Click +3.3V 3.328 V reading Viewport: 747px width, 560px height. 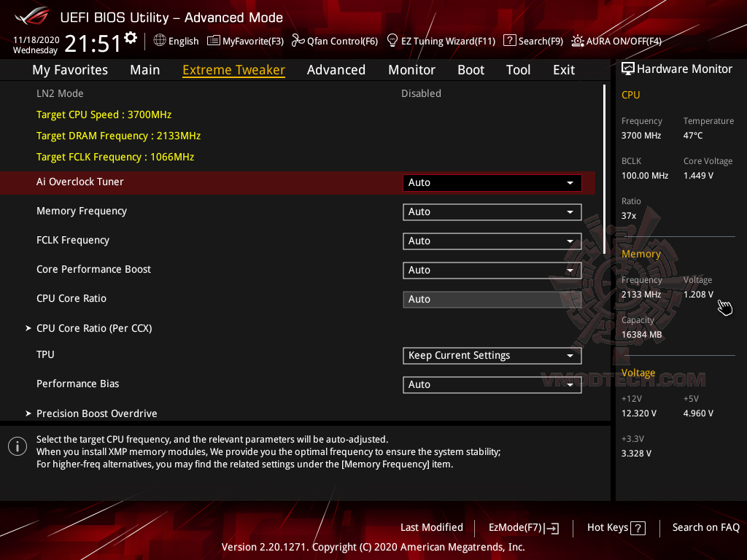(636, 454)
